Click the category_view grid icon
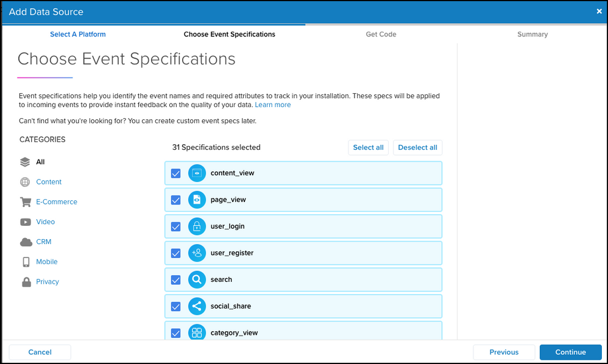The image size is (608, 364). tap(197, 332)
